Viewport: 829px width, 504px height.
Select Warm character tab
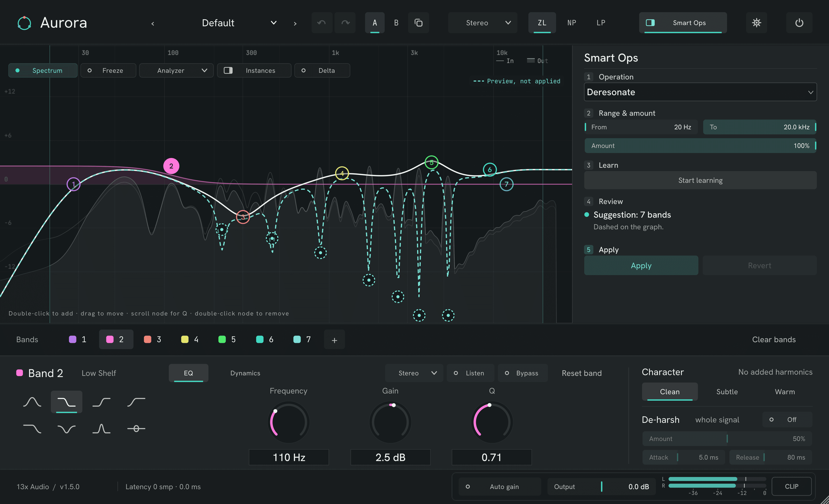785,392
